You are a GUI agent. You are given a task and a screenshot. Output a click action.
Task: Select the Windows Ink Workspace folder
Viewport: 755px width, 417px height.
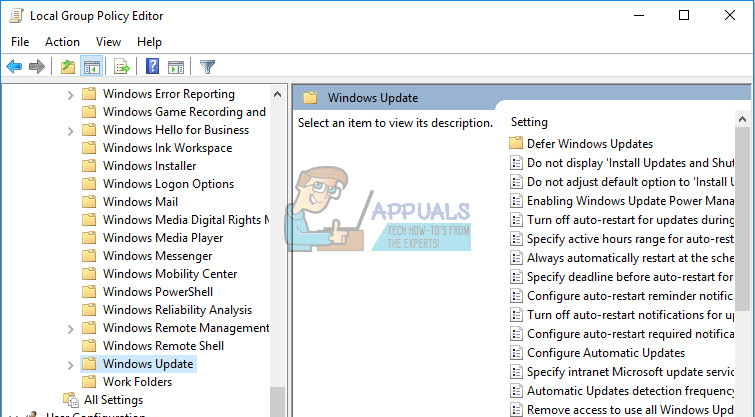(168, 148)
